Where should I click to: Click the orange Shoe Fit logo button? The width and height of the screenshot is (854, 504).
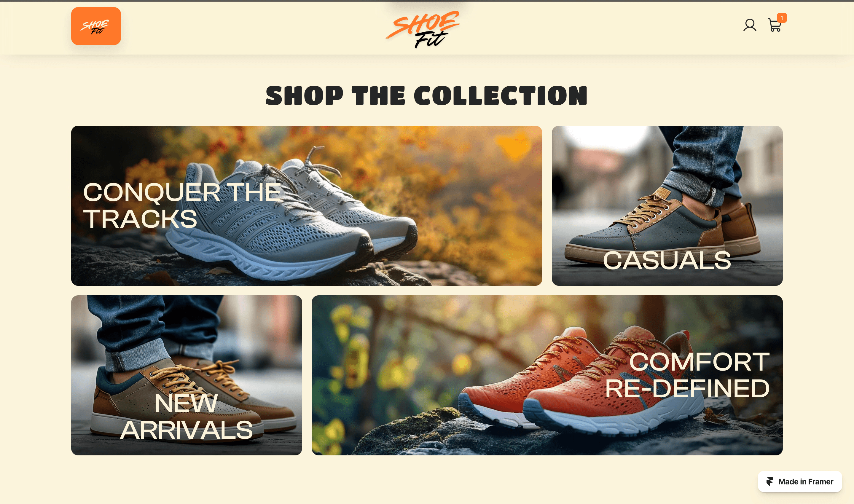click(x=96, y=26)
